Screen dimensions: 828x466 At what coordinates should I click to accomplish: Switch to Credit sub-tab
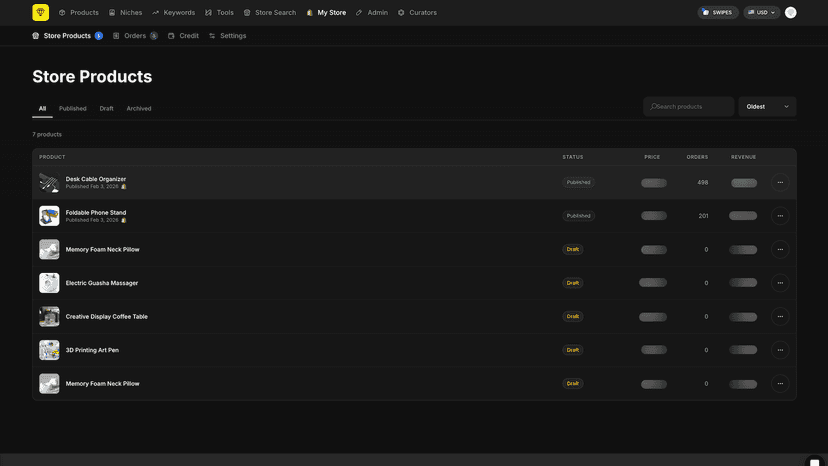pos(183,36)
